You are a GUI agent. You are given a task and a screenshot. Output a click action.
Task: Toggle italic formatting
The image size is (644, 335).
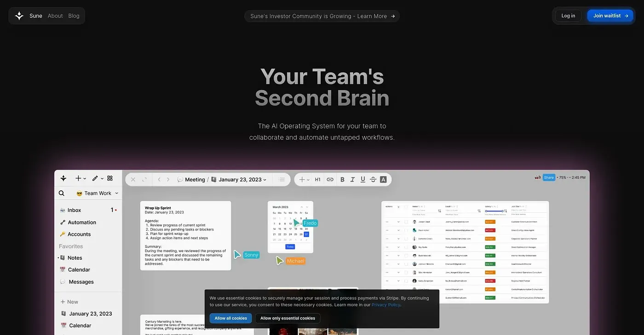(353, 180)
